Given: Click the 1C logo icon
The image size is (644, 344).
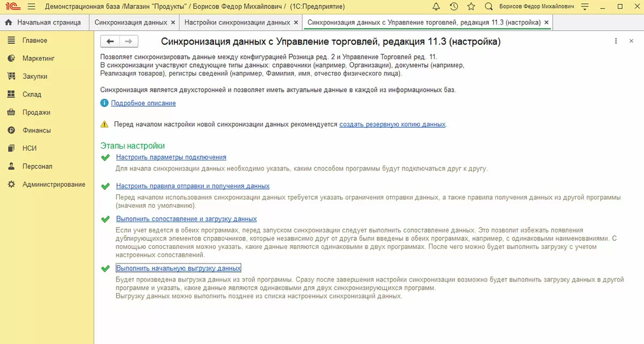Looking at the screenshot, I should 12,7.
